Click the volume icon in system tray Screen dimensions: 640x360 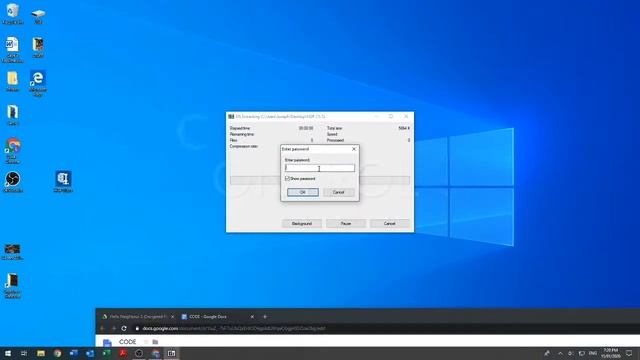(571, 353)
